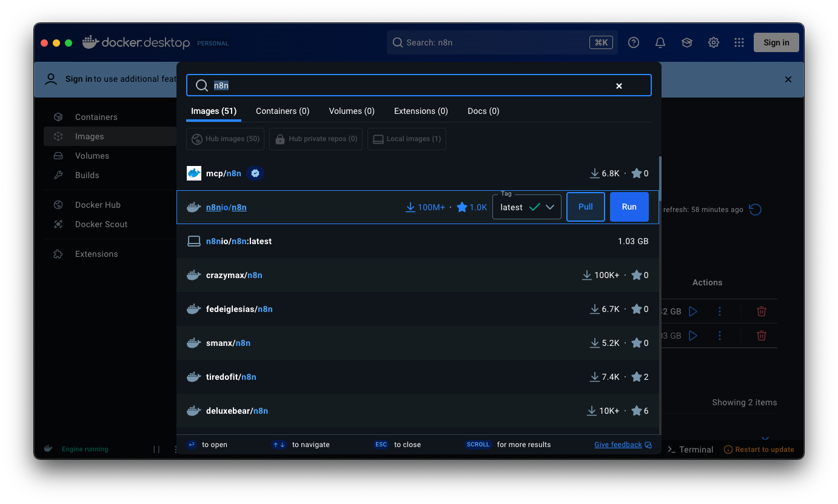Click Docker whale icon beside Engine running
Image resolution: width=838 pixels, height=504 pixels.
coord(48,449)
